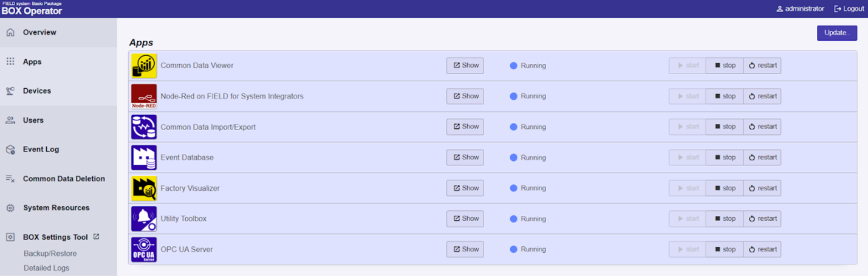Click the Utility Toolbox bell icon
The width and height of the screenshot is (868, 276).
tap(144, 219)
